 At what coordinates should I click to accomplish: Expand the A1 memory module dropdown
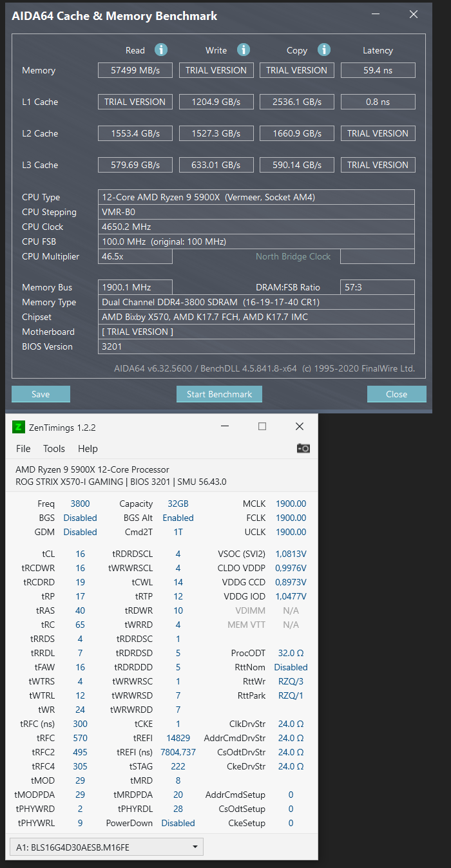(x=106, y=847)
